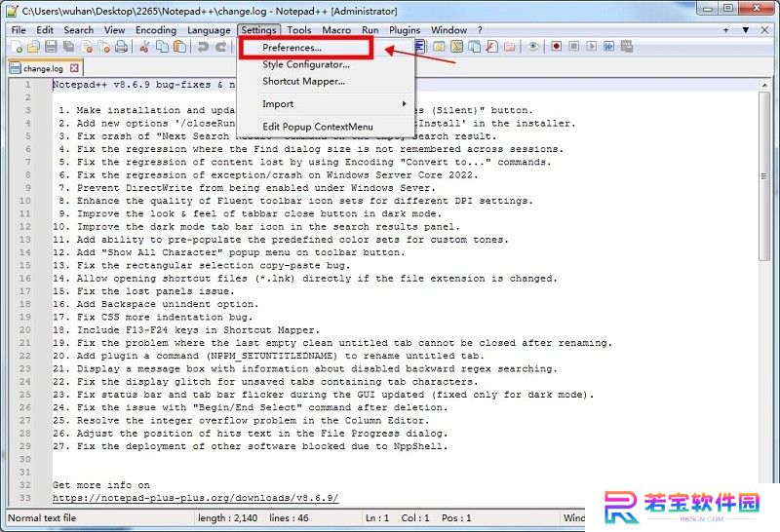Open the Function List toolbar icon
780x532 pixels.
point(492,47)
